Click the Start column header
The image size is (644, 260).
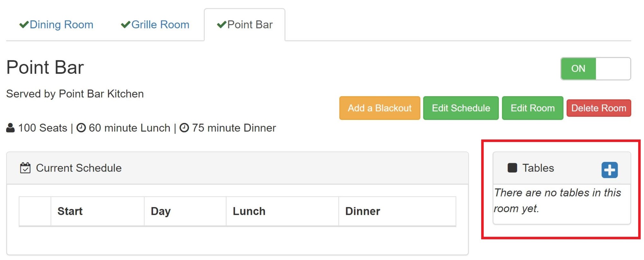tap(70, 211)
